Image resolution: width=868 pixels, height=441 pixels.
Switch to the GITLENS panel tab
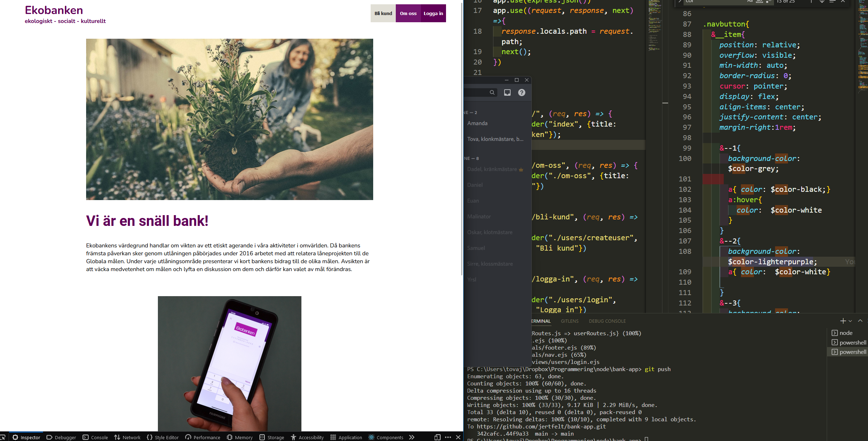click(x=569, y=321)
